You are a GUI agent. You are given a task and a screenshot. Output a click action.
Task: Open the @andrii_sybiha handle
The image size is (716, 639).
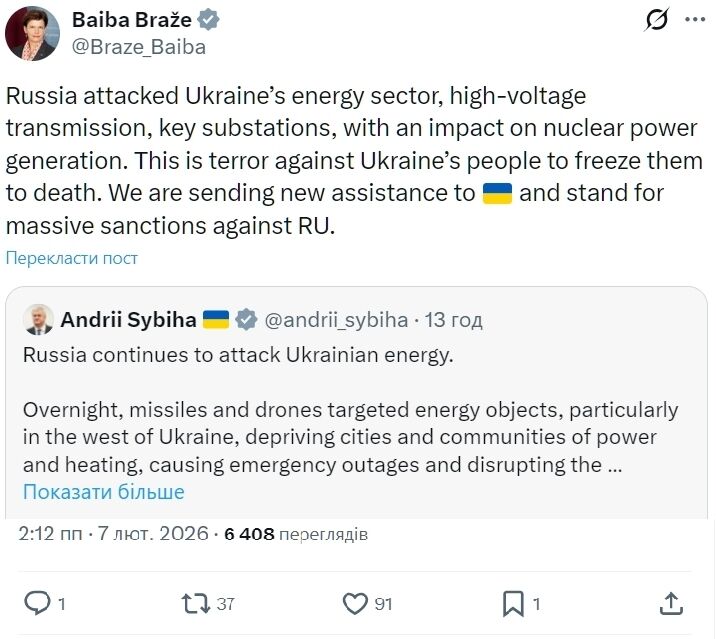click(336, 320)
